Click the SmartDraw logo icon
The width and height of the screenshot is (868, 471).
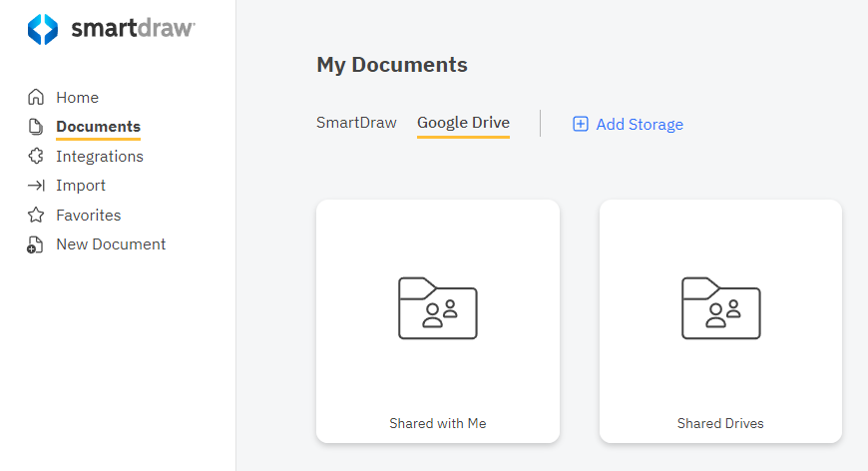(x=43, y=29)
